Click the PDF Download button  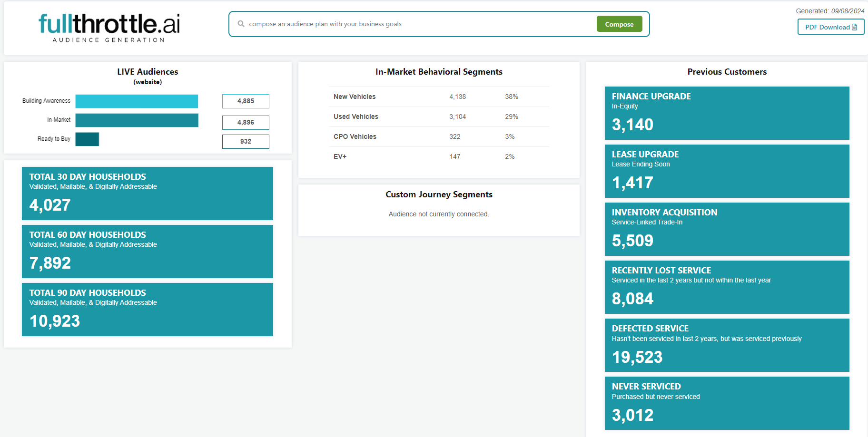pos(830,27)
